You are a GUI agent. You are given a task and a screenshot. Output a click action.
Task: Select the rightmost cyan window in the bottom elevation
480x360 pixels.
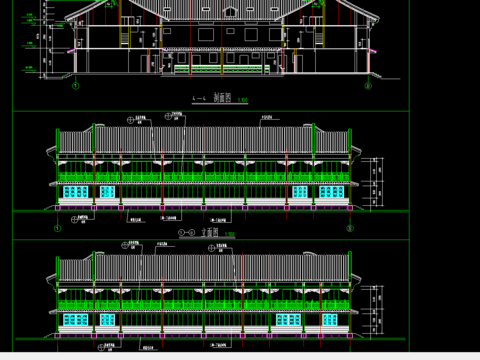[330, 320]
